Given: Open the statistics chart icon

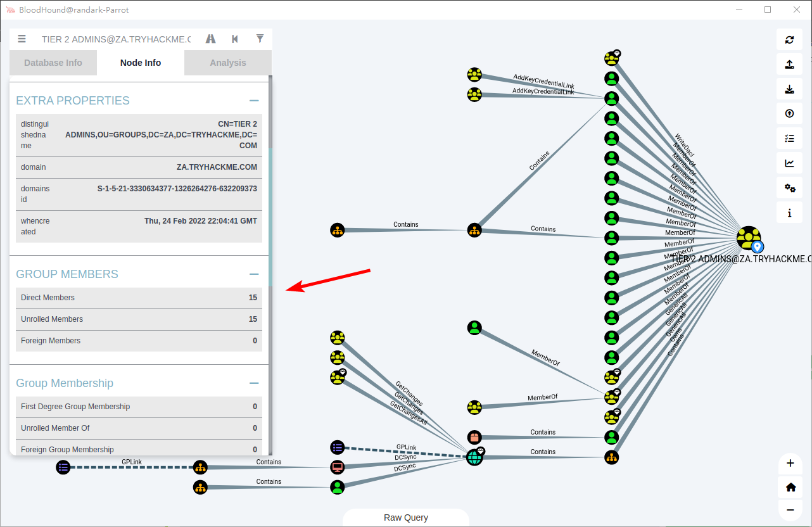Looking at the screenshot, I should [789, 163].
